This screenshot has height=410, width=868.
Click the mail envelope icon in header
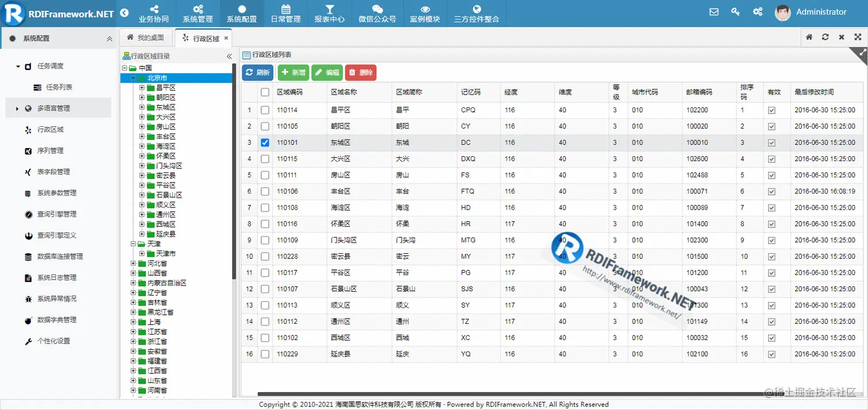tap(714, 11)
